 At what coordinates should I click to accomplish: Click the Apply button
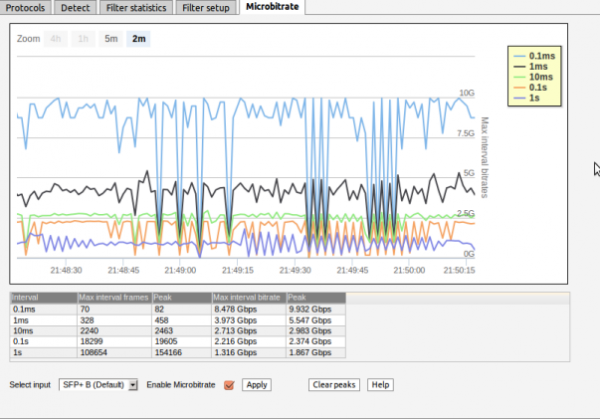tap(256, 385)
